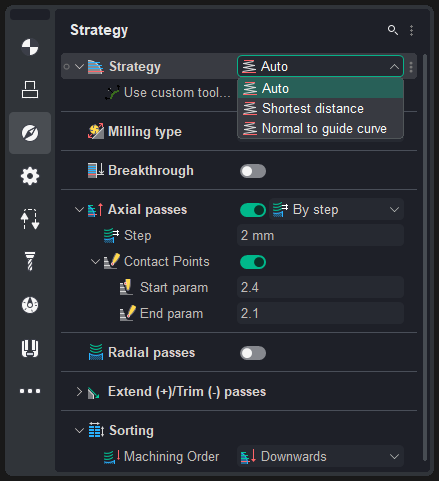The width and height of the screenshot is (439, 481).
Task: Collapse the Axial passes chevron
Action: point(79,210)
